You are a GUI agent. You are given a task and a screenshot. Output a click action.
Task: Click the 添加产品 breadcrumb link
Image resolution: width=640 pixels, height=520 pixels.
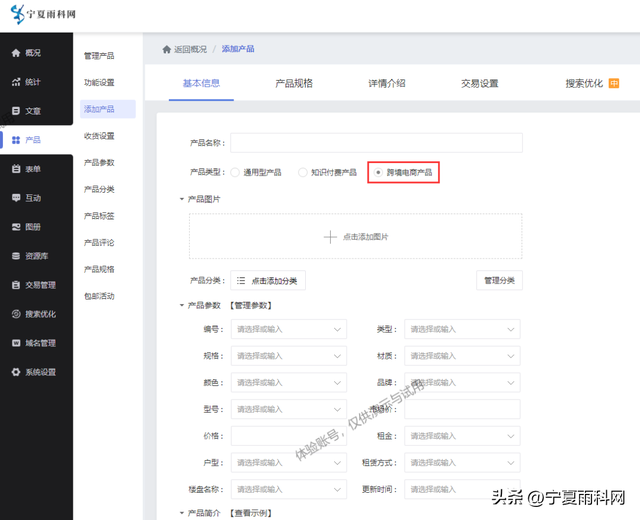point(238,49)
